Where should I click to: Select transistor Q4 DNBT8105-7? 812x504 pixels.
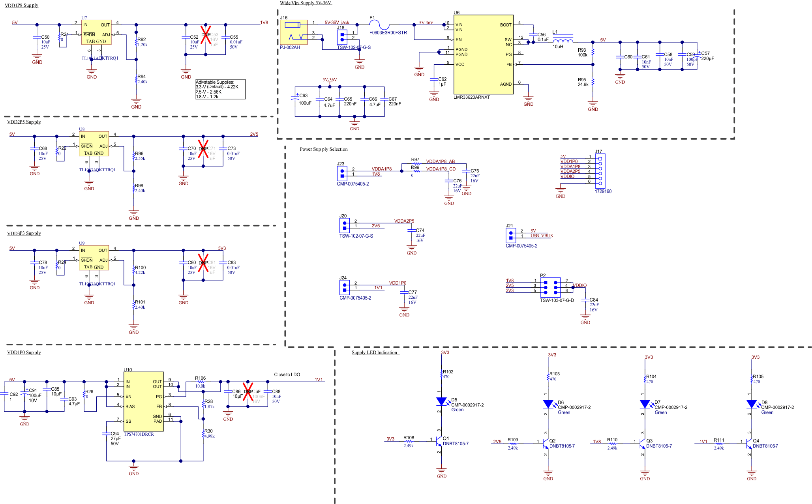(x=749, y=443)
